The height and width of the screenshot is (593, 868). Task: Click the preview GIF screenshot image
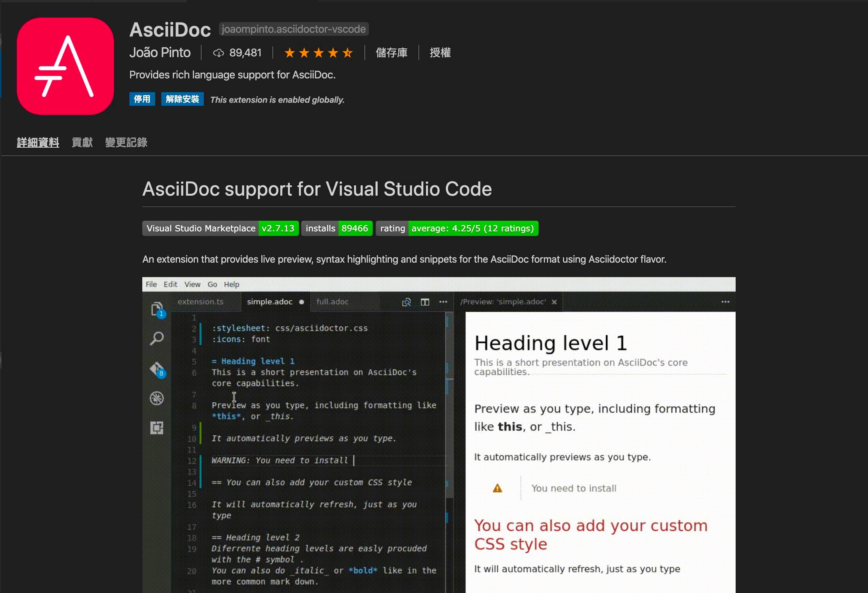439,435
